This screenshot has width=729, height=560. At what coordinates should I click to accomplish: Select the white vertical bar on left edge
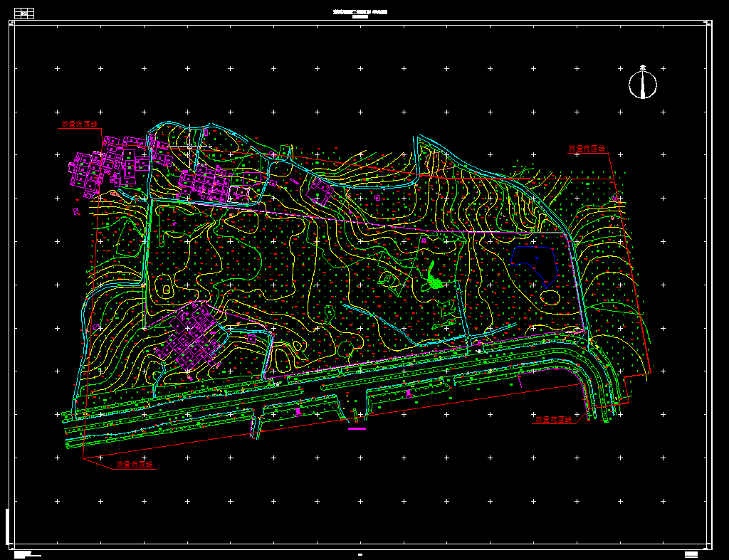tap(7, 525)
